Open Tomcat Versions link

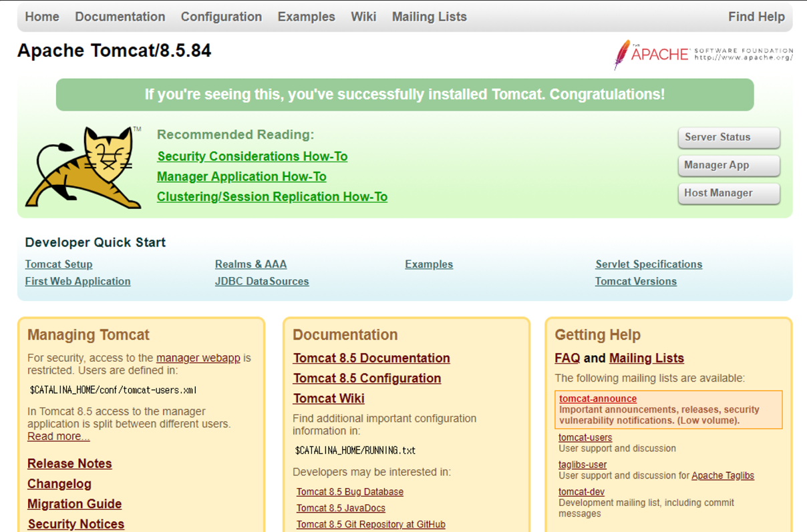pos(636,282)
